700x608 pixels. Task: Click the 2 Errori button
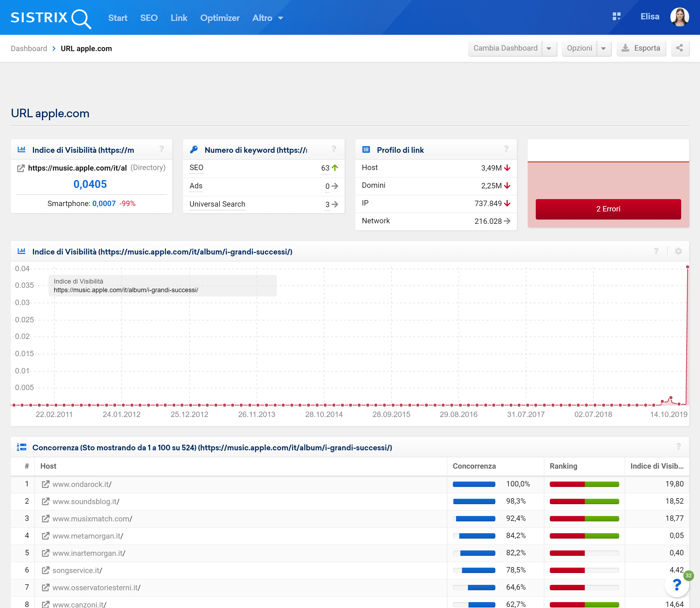click(x=608, y=209)
